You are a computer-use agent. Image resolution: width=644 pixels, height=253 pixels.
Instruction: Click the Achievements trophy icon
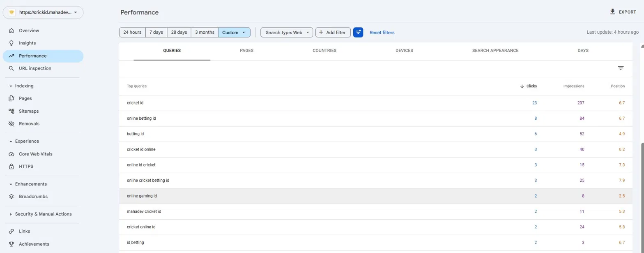point(11,244)
